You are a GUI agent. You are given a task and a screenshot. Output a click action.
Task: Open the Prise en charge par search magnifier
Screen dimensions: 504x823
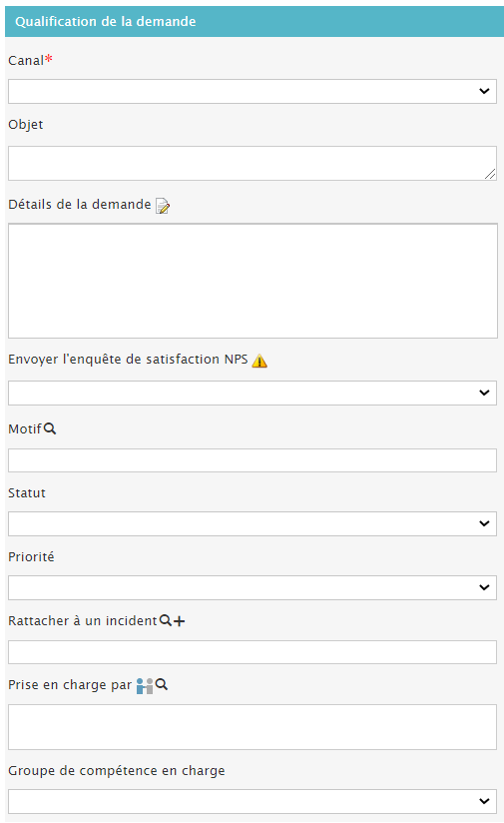[162, 684]
